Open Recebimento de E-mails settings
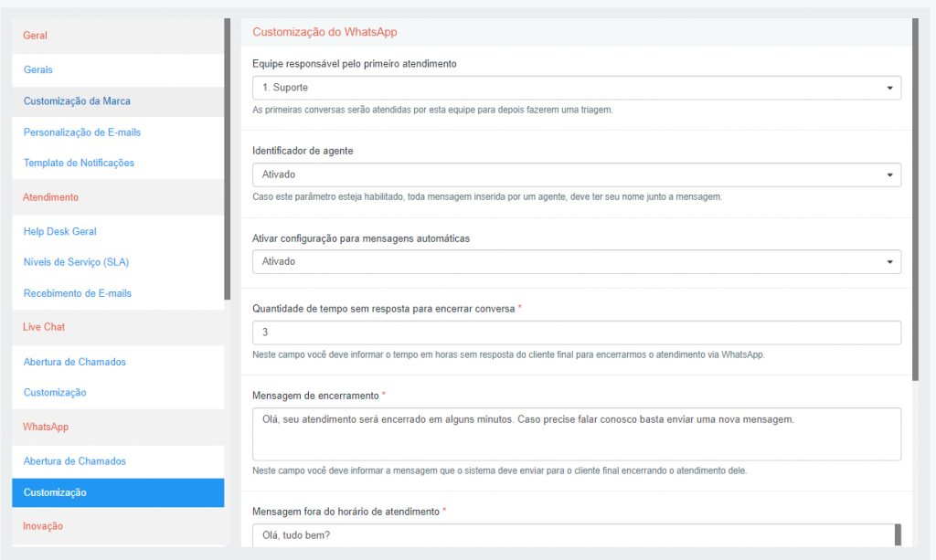Image resolution: width=936 pixels, height=560 pixels. point(77,293)
